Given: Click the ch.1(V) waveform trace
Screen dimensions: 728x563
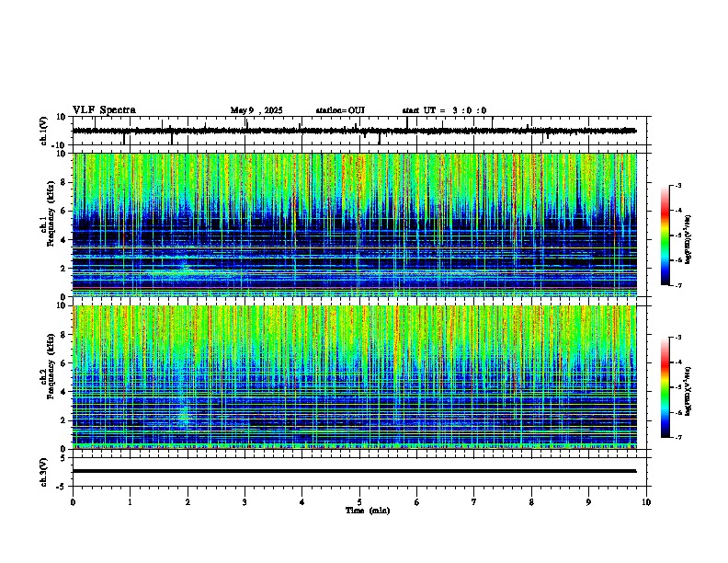Looking at the screenshot, I should 355,131.
